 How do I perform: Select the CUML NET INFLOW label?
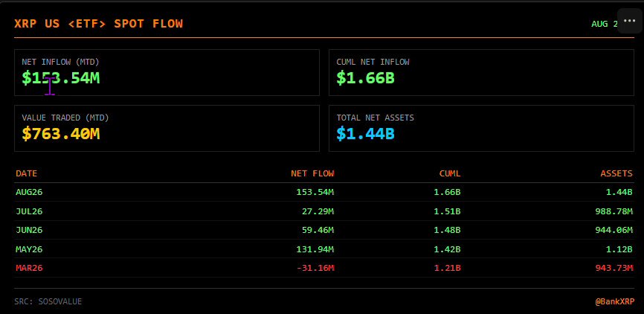(x=373, y=62)
